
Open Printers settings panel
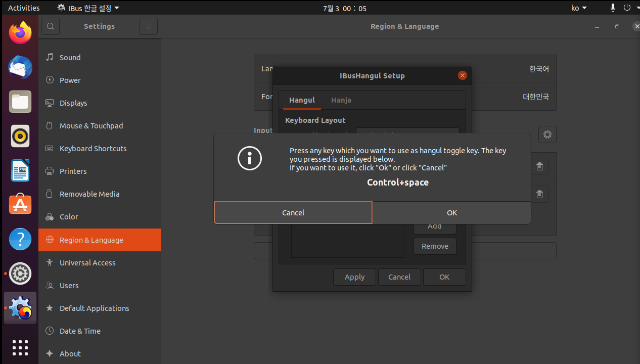pos(100,171)
